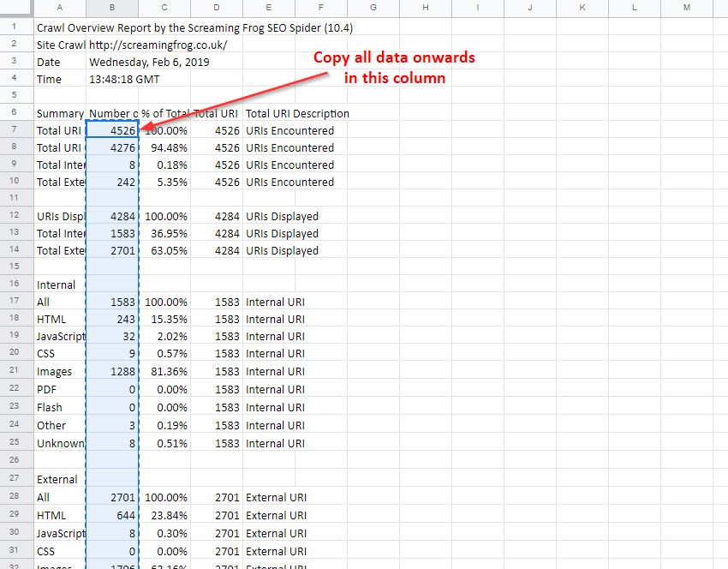Image resolution: width=728 pixels, height=569 pixels.
Task: Click the 'Internal' section label cell
Action: point(57,284)
